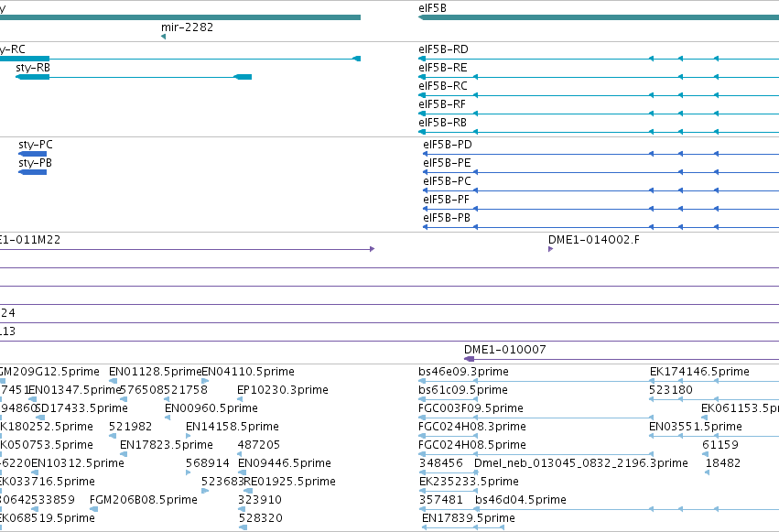
Task: Click the Dmel_neb_013045_0832_2196.3prime label
Action: tap(580, 463)
